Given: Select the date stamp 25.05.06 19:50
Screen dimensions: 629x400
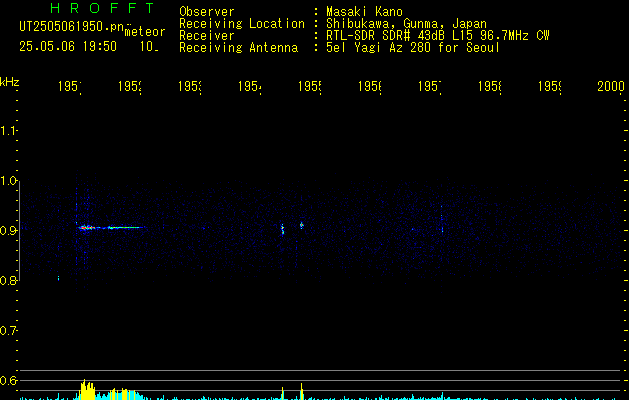Looking at the screenshot, I should click(x=68, y=46).
